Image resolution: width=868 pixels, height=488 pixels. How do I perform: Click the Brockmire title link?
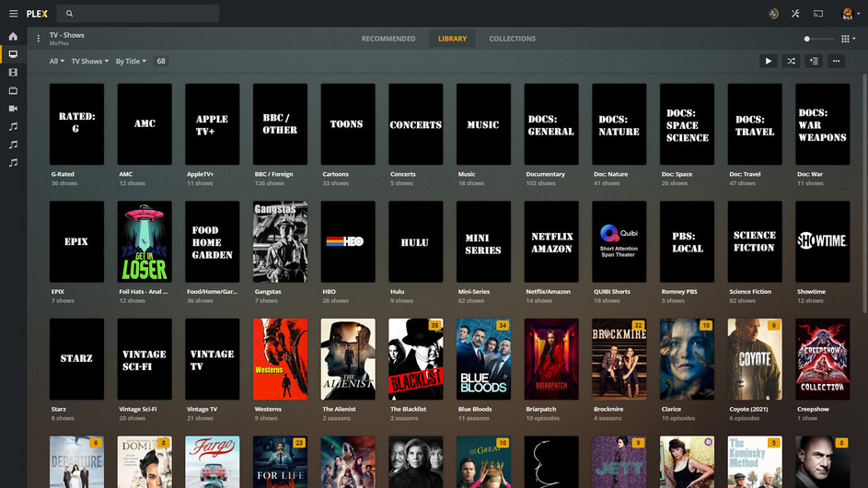[x=608, y=409]
